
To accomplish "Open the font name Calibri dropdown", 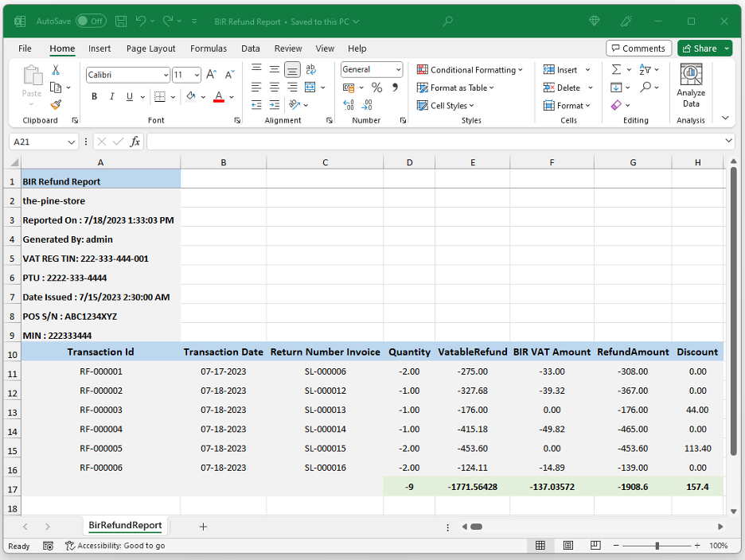I will coord(166,76).
